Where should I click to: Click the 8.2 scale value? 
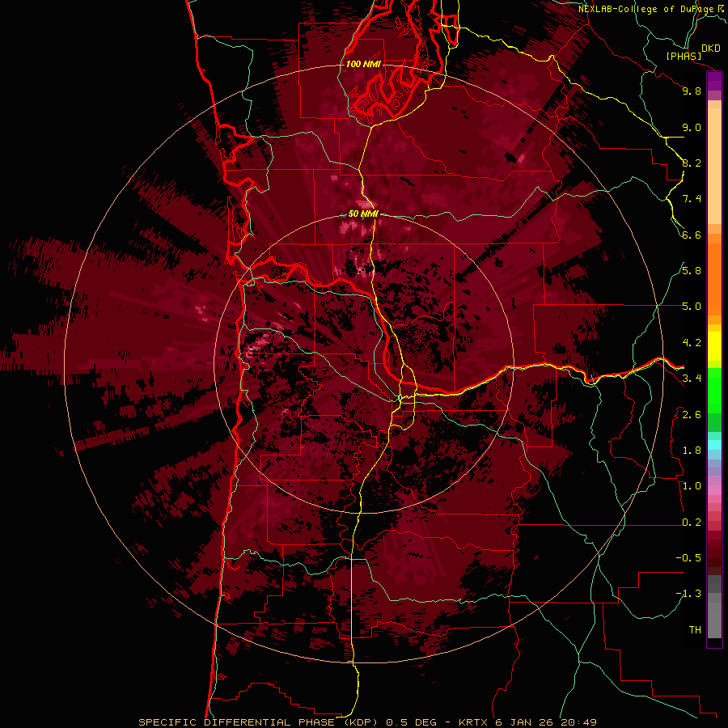click(692, 163)
